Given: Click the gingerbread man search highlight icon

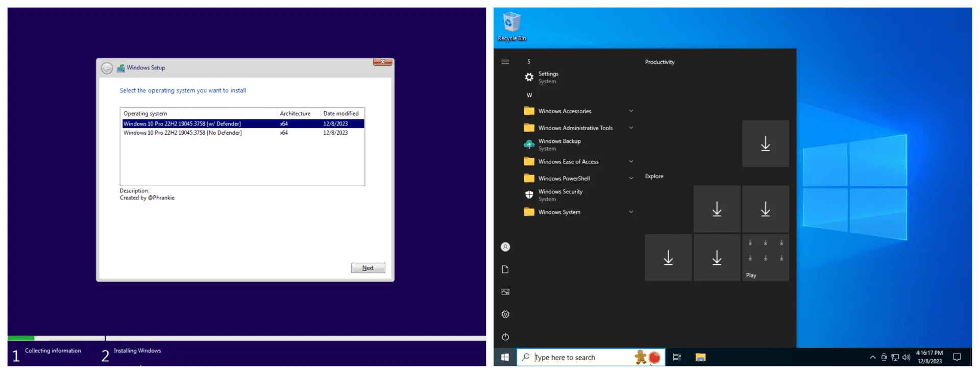Looking at the screenshot, I should [641, 357].
